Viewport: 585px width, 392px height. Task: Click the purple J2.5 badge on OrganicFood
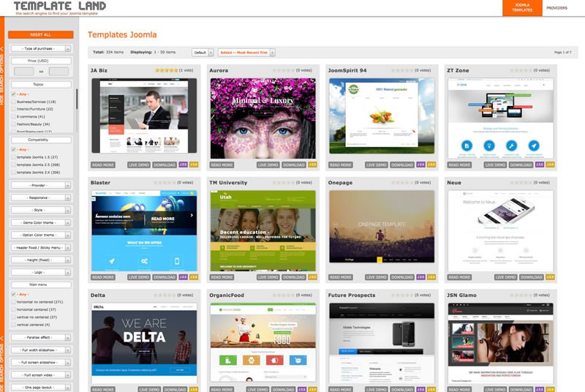tap(302, 389)
